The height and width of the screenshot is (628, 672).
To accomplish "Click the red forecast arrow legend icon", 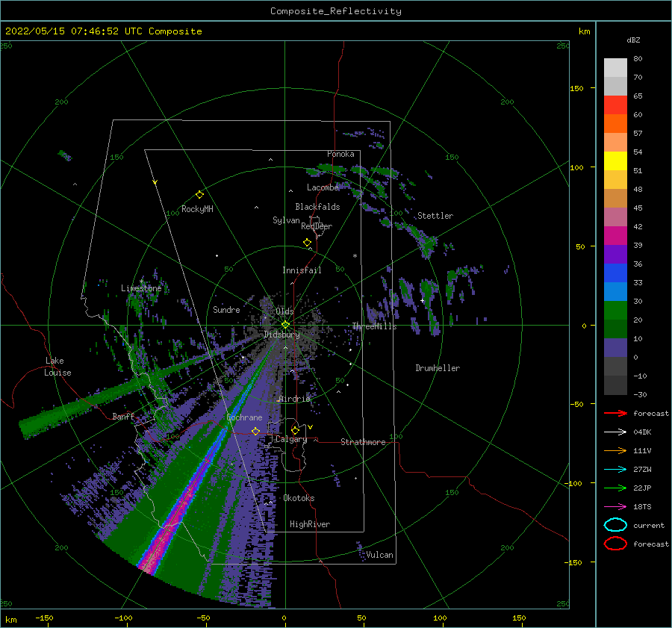I will coord(615,413).
